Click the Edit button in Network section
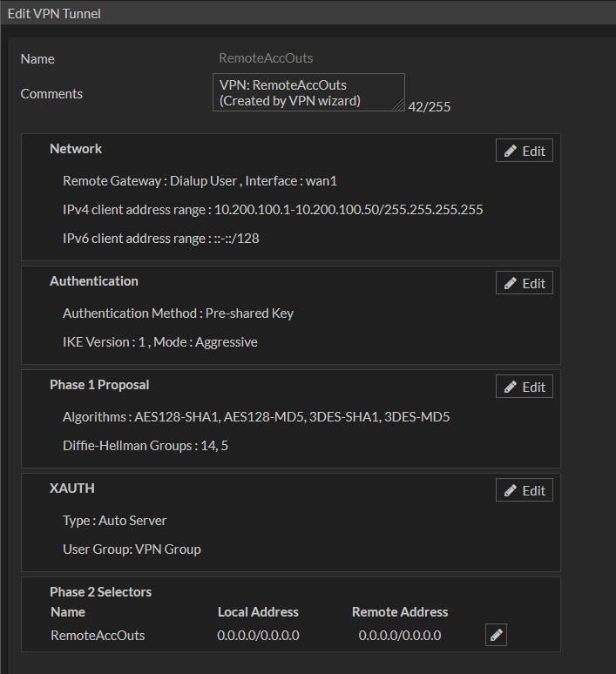 (x=525, y=151)
